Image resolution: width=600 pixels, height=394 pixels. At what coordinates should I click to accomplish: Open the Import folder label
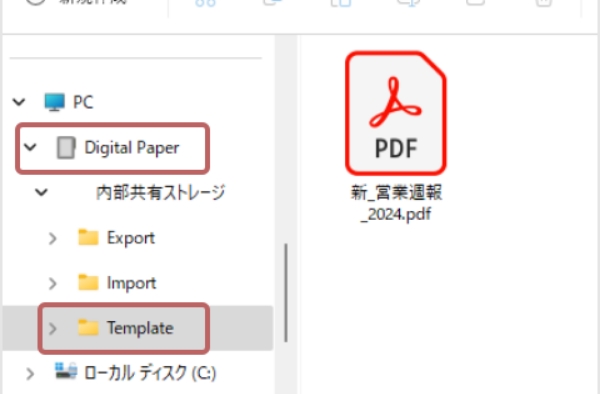(x=131, y=283)
